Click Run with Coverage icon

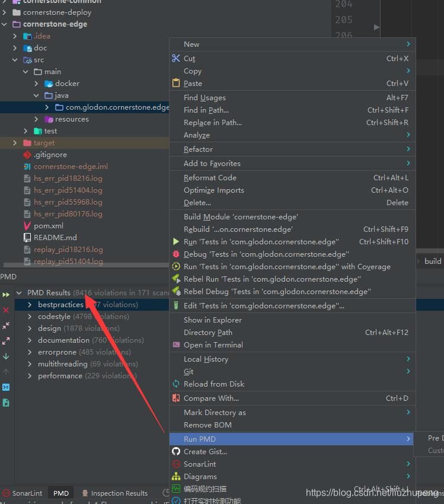point(175,266)
